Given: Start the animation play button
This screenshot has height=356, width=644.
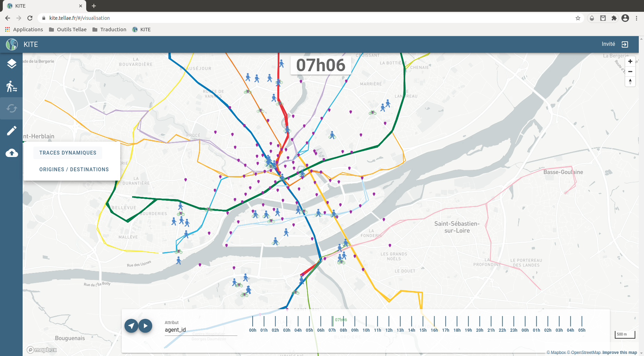Looking at the screenshot, I should (145, 326).
